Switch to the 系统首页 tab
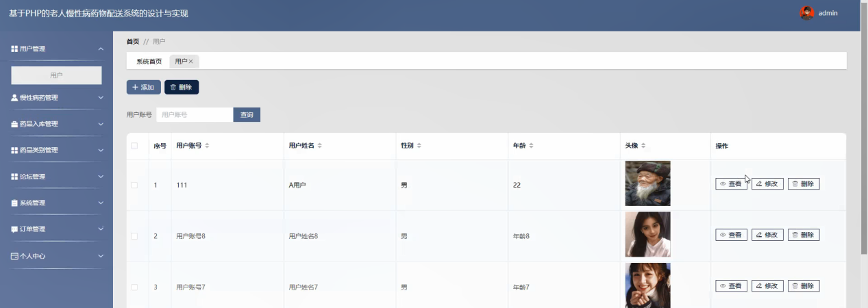 click(x=149, y=62)
